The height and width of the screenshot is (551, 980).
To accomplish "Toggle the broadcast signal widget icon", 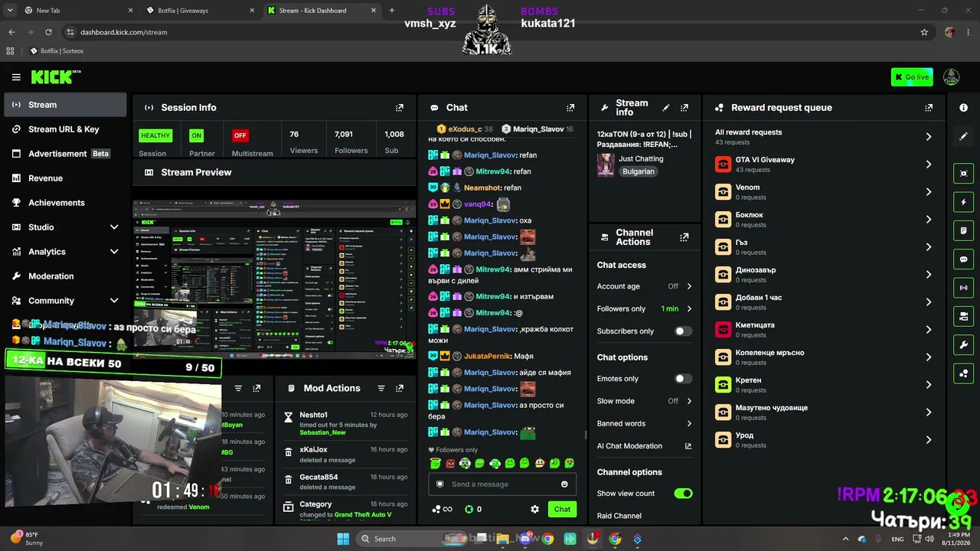I will 963,288.
